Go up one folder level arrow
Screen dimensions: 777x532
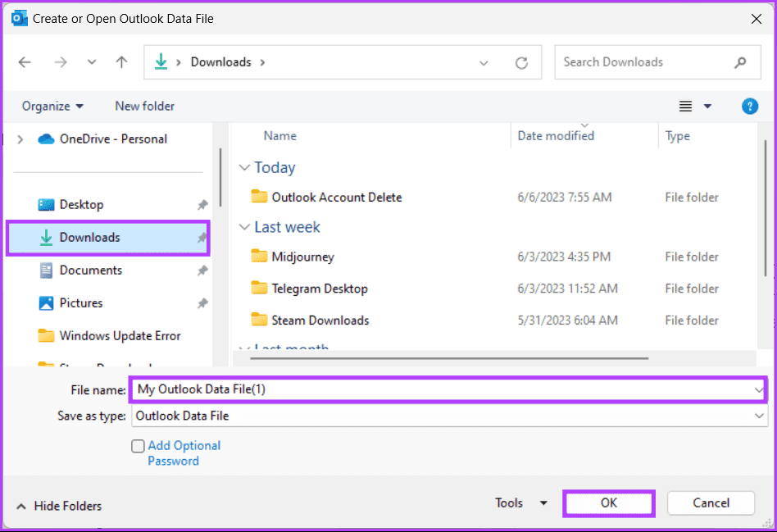pyautogui.click(x=121, y=62)
